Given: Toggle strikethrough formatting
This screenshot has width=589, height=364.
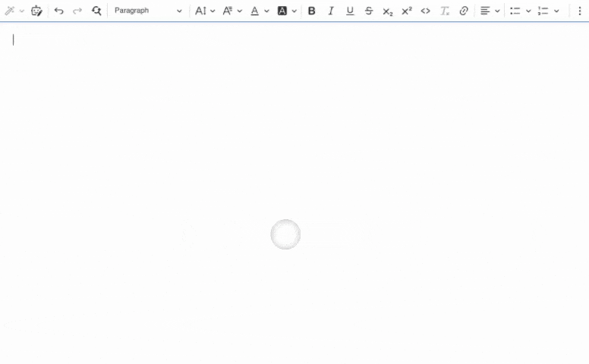Looking at the screenshot, I should coord(368,11).
